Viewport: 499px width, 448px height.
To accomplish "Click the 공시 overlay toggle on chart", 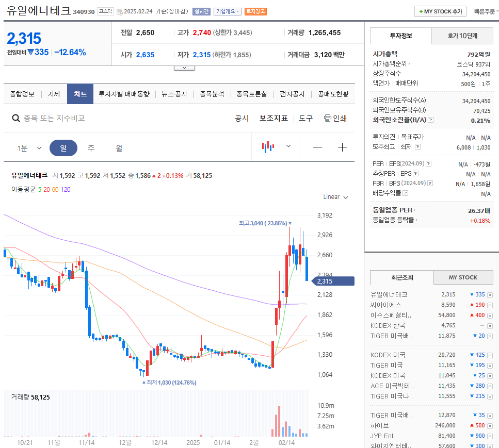I will 242,118.
